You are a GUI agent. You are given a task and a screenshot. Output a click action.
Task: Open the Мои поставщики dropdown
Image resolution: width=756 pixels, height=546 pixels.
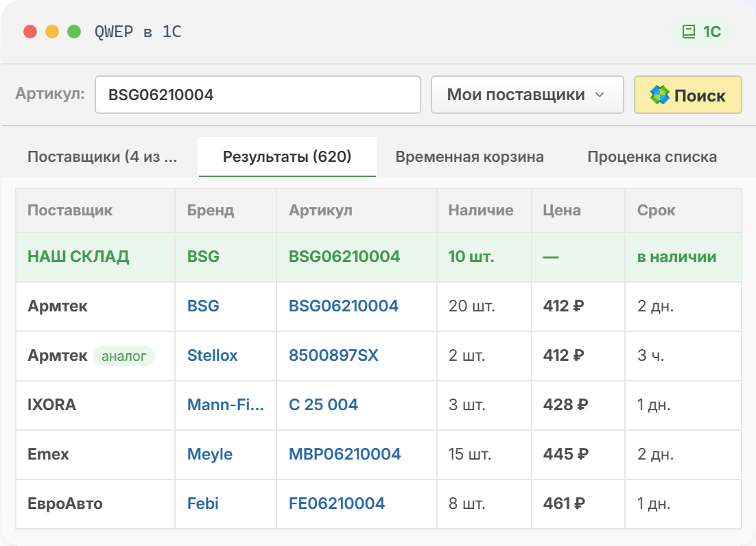click(527, 95)
